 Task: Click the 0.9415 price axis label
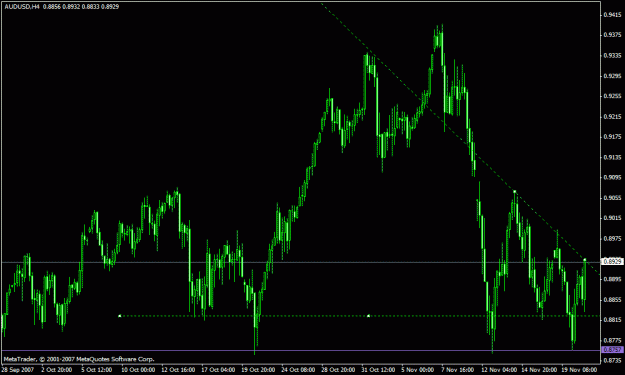[613, 15]
